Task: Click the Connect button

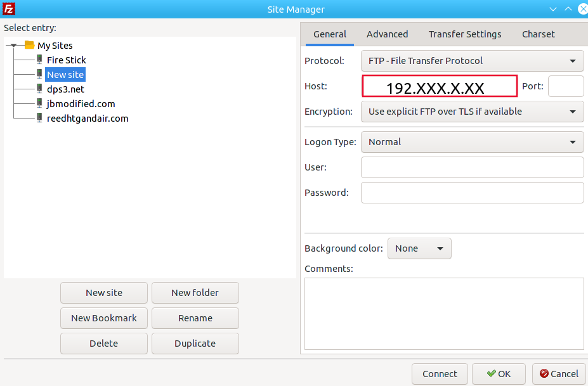Action: click(440, 374)
